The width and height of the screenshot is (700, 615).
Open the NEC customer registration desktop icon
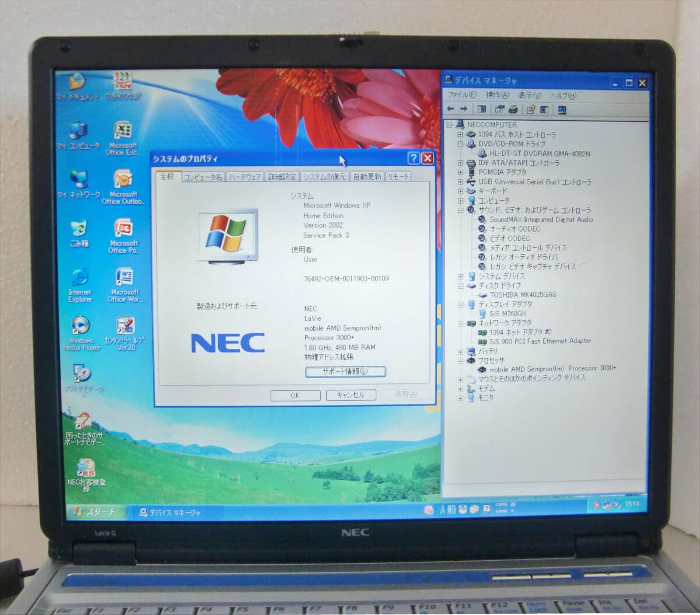click(86, 476)
